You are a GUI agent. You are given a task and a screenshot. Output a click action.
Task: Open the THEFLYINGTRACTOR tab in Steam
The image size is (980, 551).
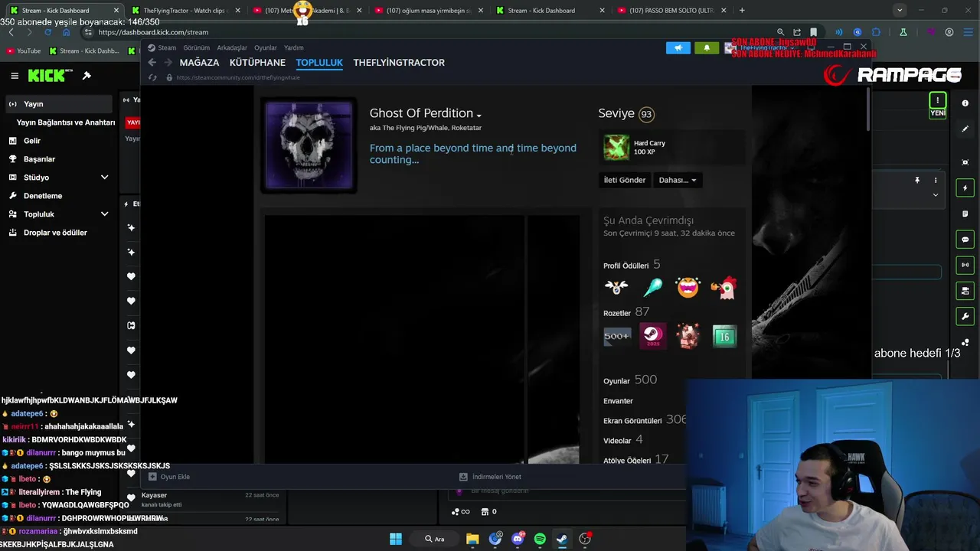point(399,63)
